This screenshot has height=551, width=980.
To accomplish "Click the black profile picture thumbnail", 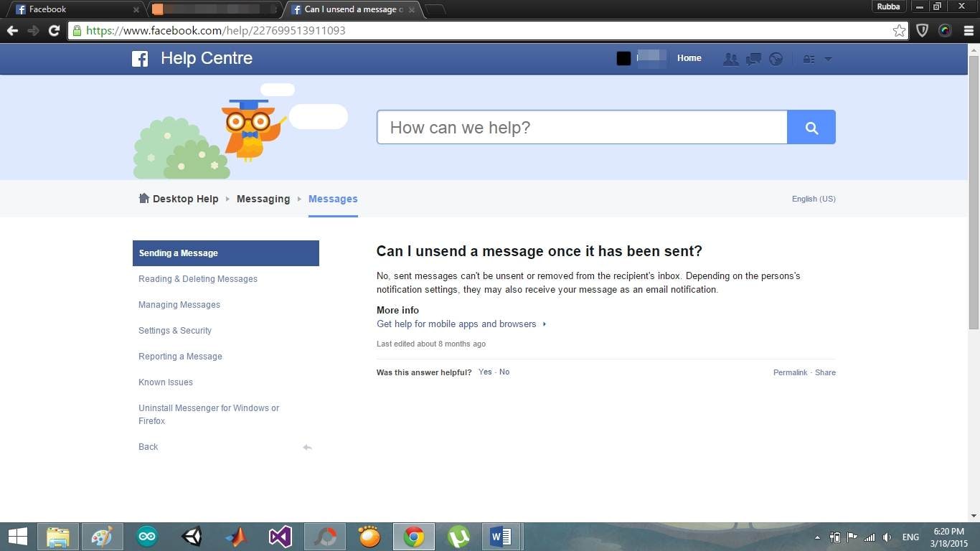I will (623, 59).
